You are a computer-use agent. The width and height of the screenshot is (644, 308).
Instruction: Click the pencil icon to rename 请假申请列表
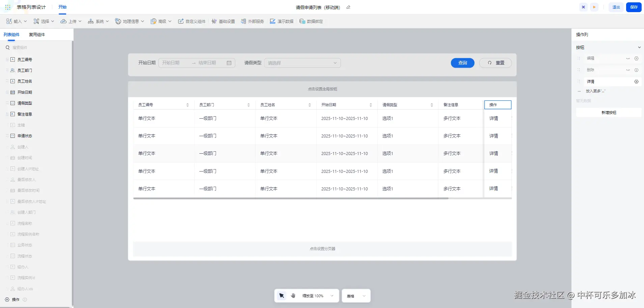pyautogui.click(x=348, y=7)
